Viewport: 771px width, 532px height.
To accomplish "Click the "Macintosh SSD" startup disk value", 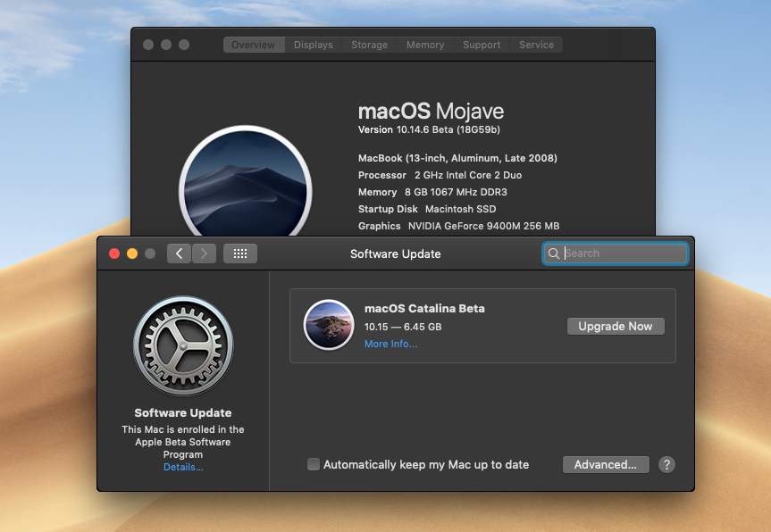I will 461,209.
